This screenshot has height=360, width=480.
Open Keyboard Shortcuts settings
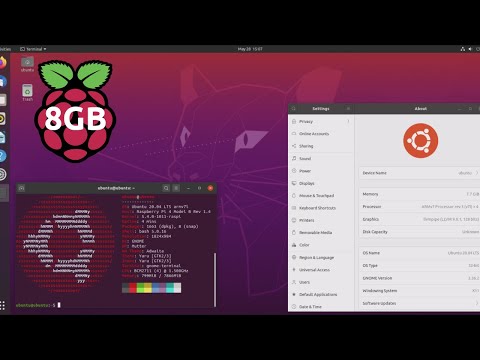tap(321, 208)
